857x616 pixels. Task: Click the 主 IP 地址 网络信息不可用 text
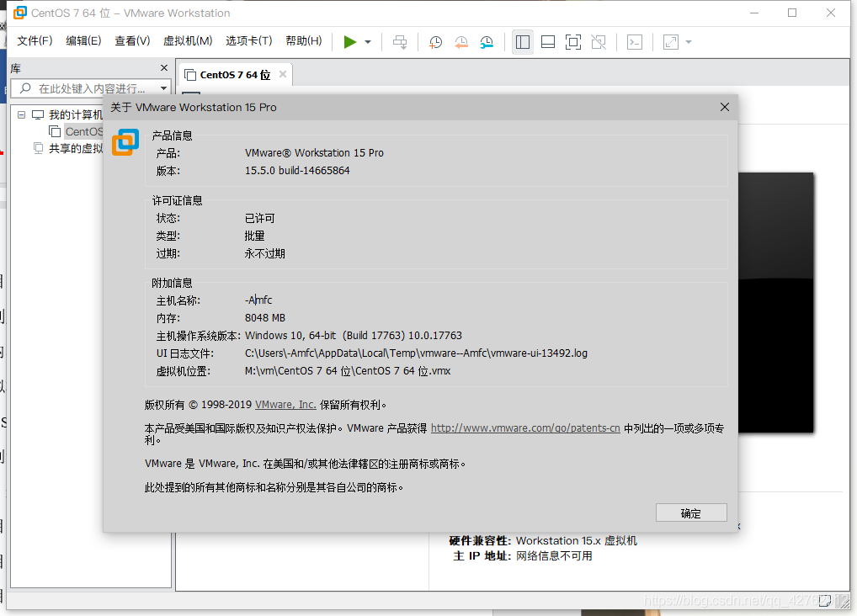pos(523,556)
